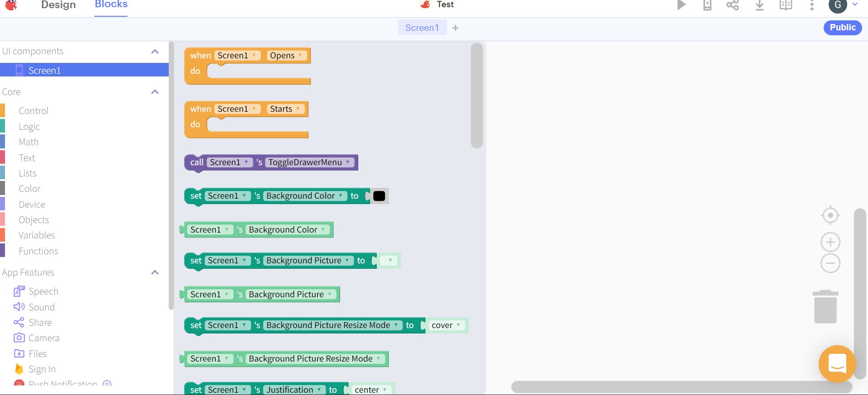This screenshot has width=868, height=395.
Task: Click the block flyout vertical scrollbar
Action: tap(477, 95)
